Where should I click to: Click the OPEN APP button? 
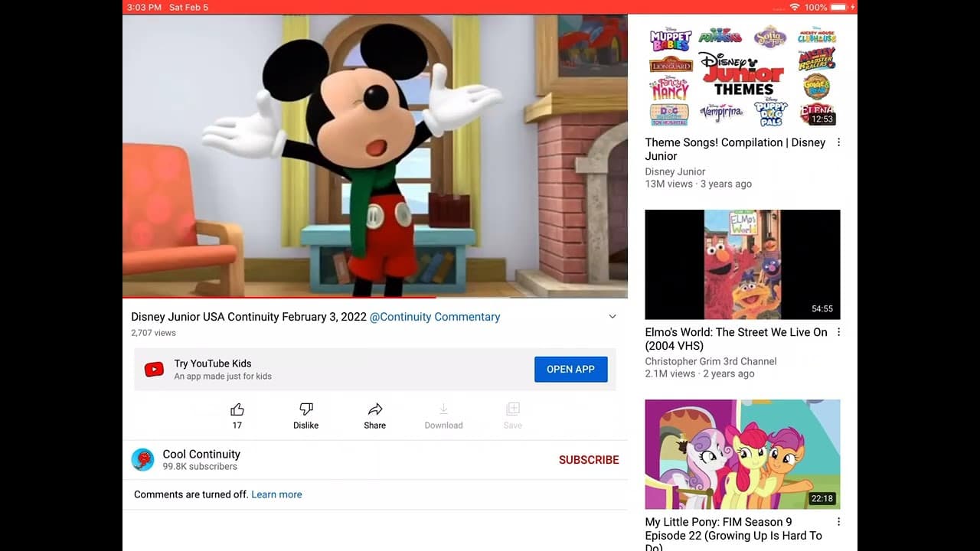coord(570,369)
